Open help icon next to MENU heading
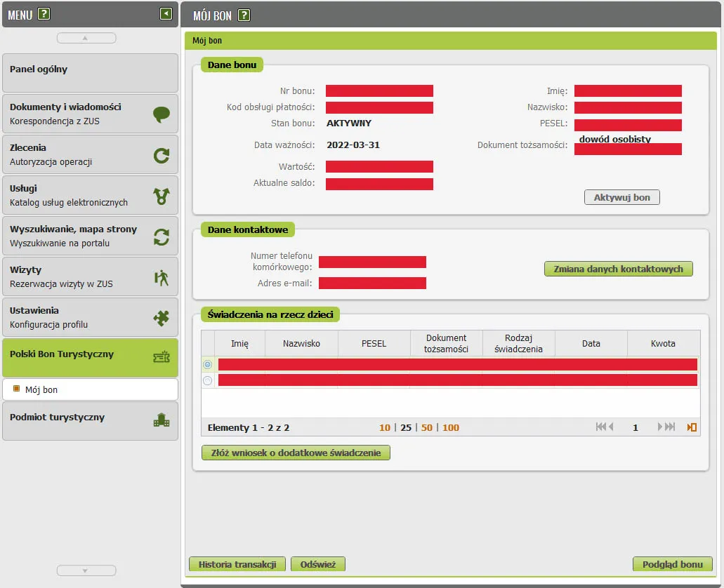The image size is (724, 588). (x=44, y=14)
